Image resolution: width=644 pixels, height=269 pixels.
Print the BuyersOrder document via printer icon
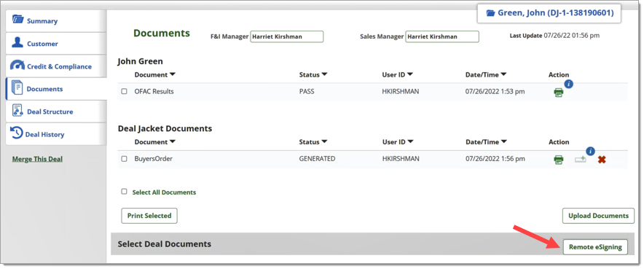(x=559, y=160)
